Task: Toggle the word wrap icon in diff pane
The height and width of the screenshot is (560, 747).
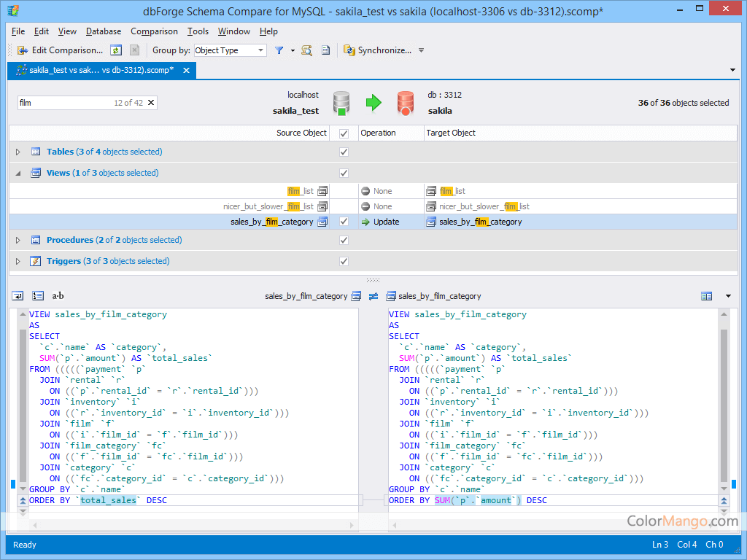Action: (x=18, y=296)
